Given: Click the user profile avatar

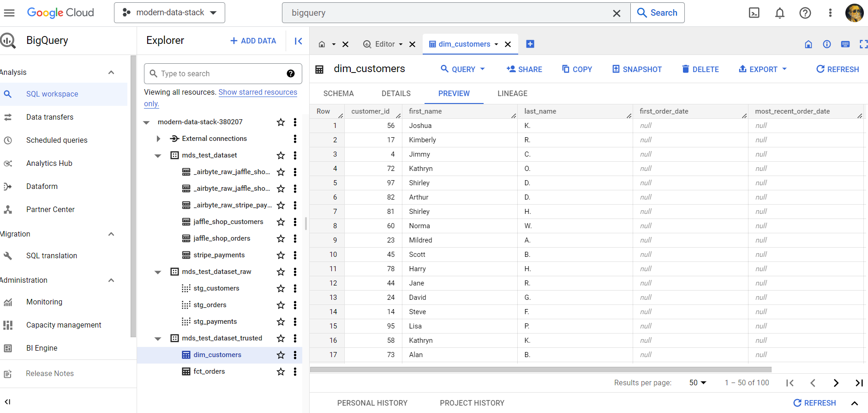Looking at the screenshot, I should point(855,13).
